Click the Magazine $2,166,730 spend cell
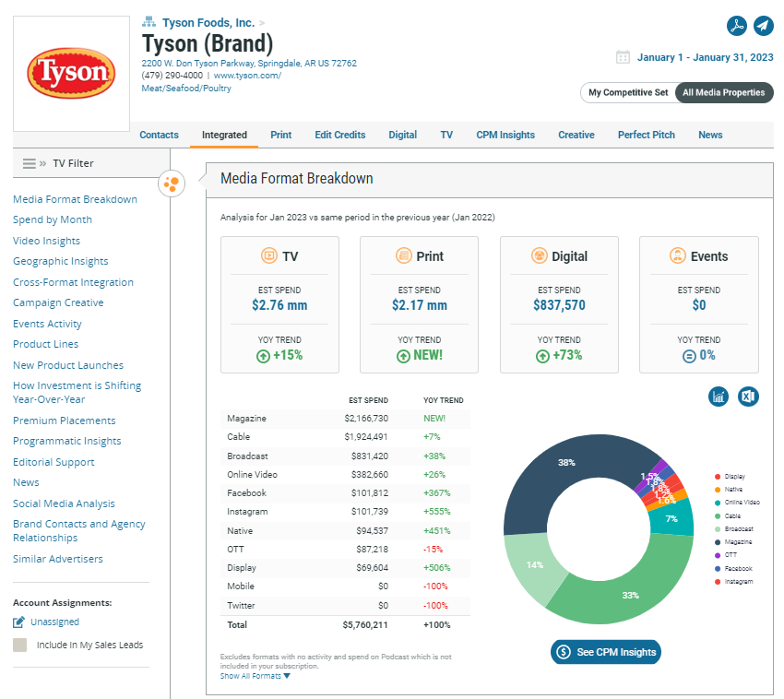The image size is (784, 699). tap(366, 419)
